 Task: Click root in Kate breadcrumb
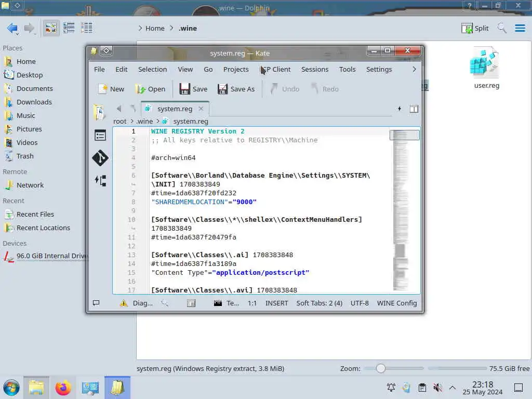pyautogui.click(x=120, y=121)
